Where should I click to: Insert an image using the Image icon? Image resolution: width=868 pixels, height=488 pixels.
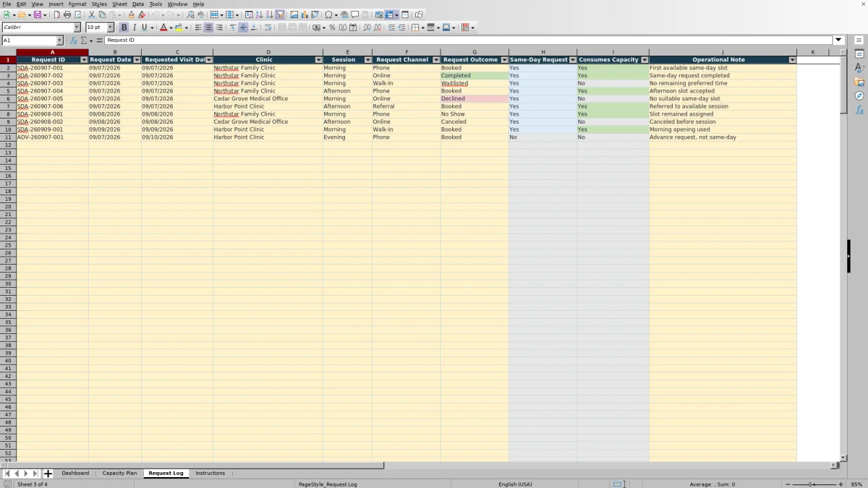(x=294, y=14)
